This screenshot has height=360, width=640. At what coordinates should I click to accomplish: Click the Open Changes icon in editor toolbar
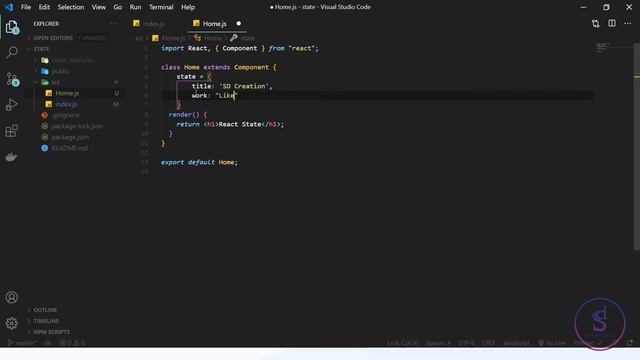point(596,24)
